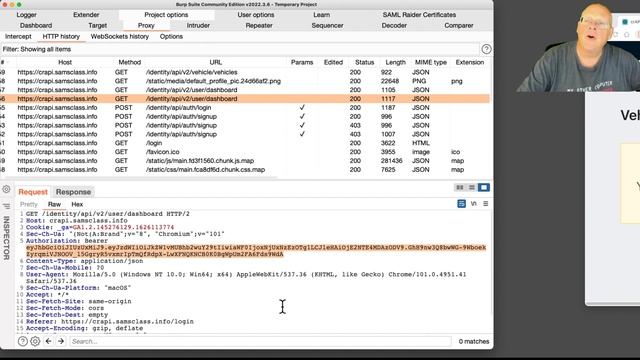Select the /identity/api/auth/login POST row
The height and width of the screenshot is (360, 640).
[x=245, y=108]
